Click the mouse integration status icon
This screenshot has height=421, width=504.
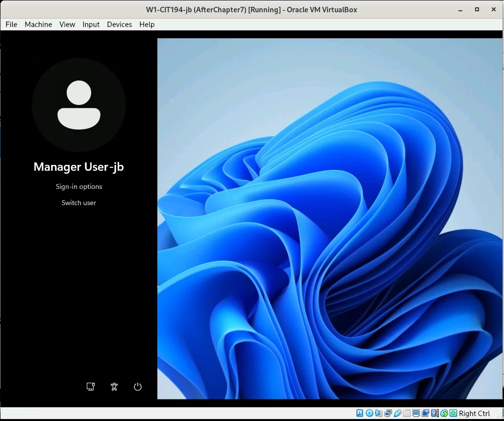pos(444,413)
